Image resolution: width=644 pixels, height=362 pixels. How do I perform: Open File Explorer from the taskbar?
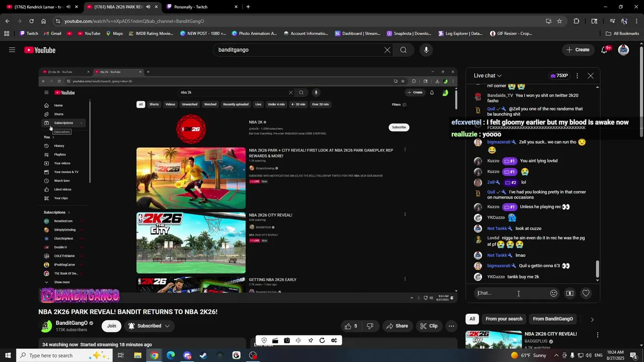click(137, 355)
